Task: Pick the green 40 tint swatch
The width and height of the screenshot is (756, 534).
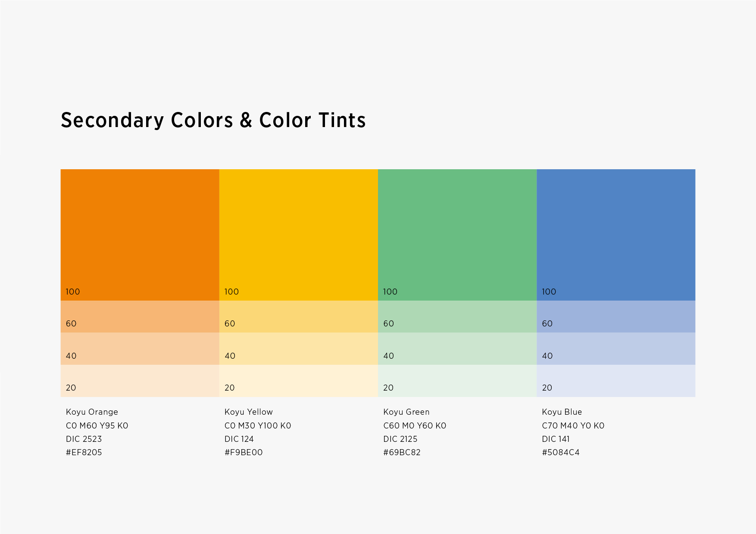Action: (457, 348)
